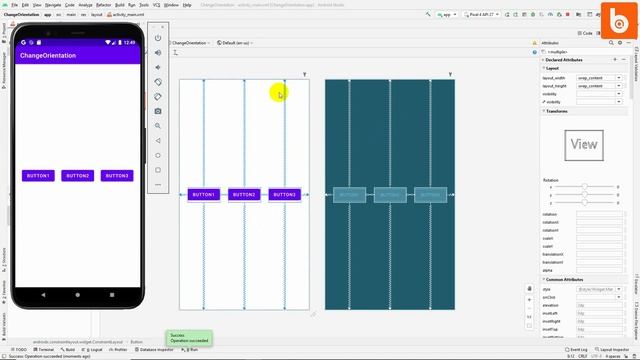Tap BUTTON2 in the emulator
The image size is (640, 360).
[78, 176]
